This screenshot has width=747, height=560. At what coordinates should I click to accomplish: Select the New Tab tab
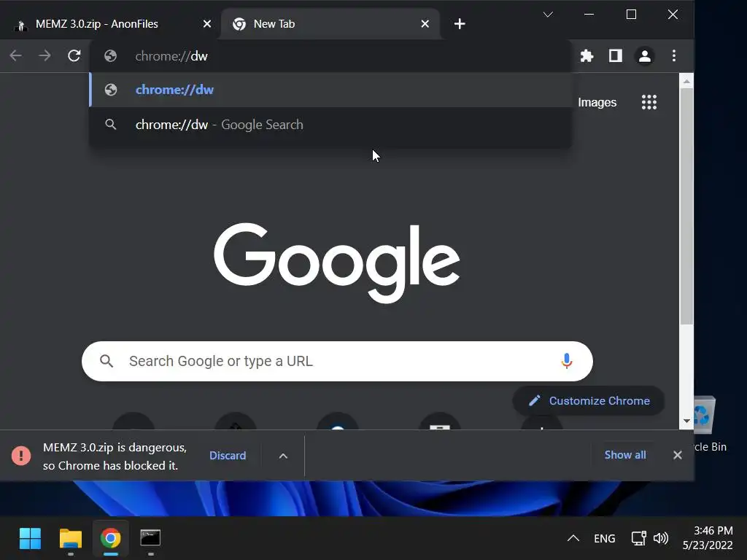point(330,24)
